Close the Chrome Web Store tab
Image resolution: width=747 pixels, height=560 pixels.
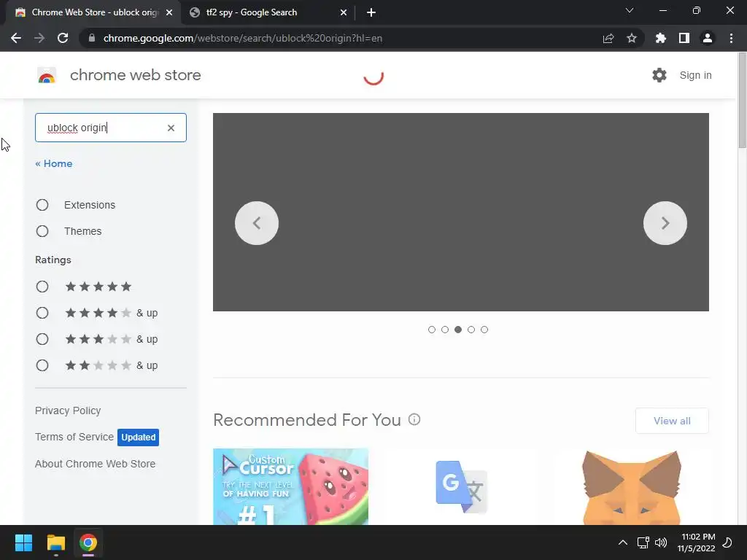169,12
